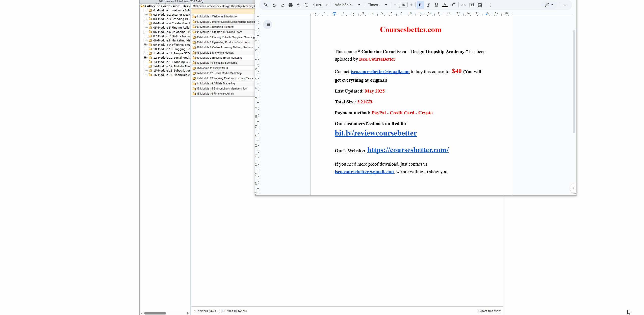
Task: Activate the paint format tool
Action: (306, 5)
